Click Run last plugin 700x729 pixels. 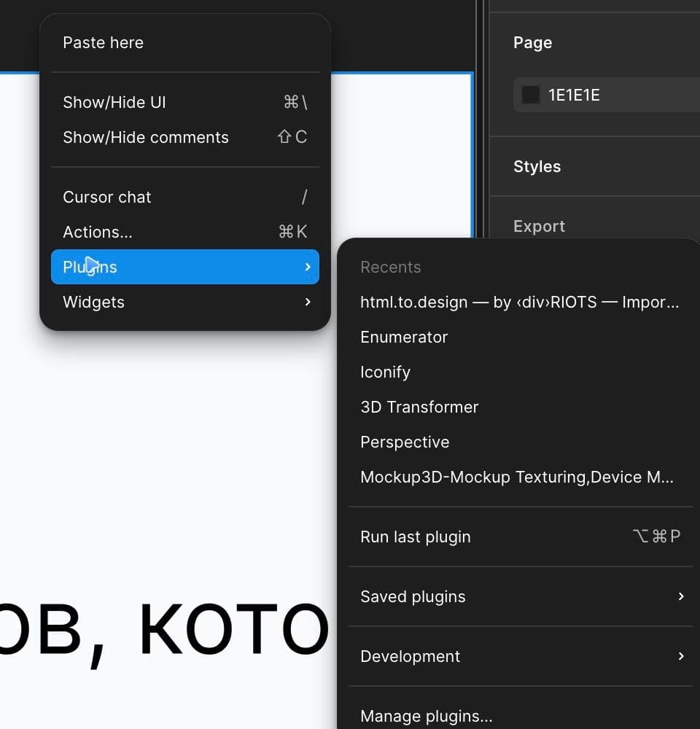(520, 537)
